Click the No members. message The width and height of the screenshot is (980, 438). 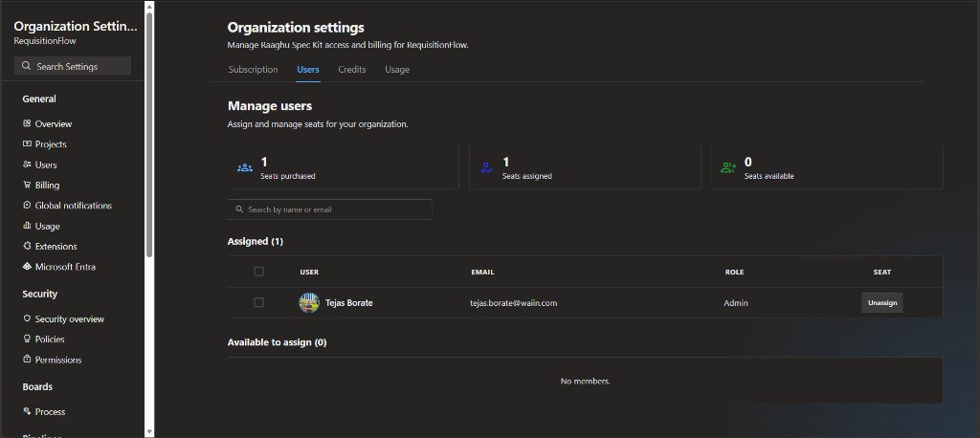coord(585,381)
